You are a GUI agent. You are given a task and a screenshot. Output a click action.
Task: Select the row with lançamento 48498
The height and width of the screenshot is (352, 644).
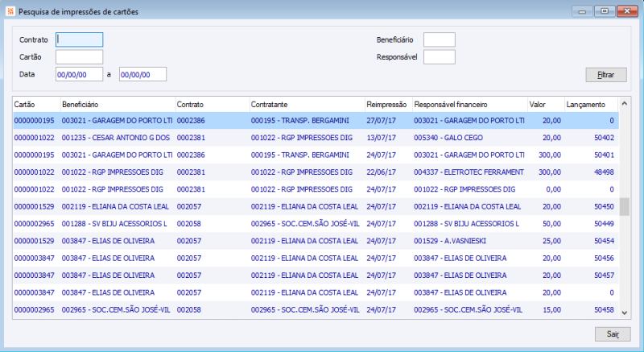click(316, 172)
